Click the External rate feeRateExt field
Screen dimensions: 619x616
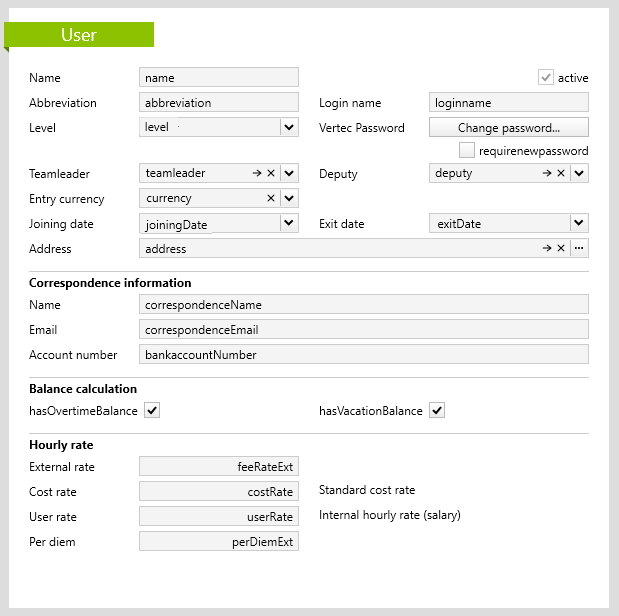[219, 466]
